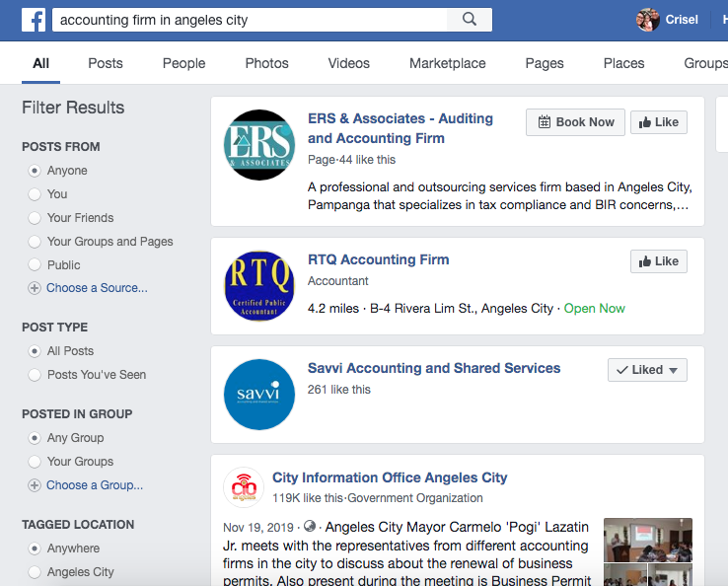Screen dimensions: 728x586
Task: Open Crisel's profile picture
Action: tap(648, 20)
